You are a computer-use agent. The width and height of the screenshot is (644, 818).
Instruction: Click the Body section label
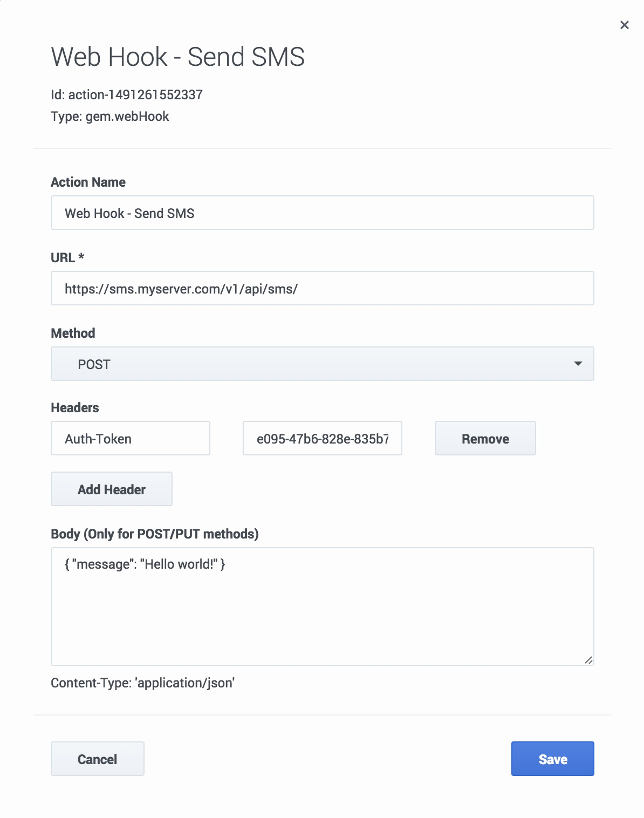[x=154, y=534]
